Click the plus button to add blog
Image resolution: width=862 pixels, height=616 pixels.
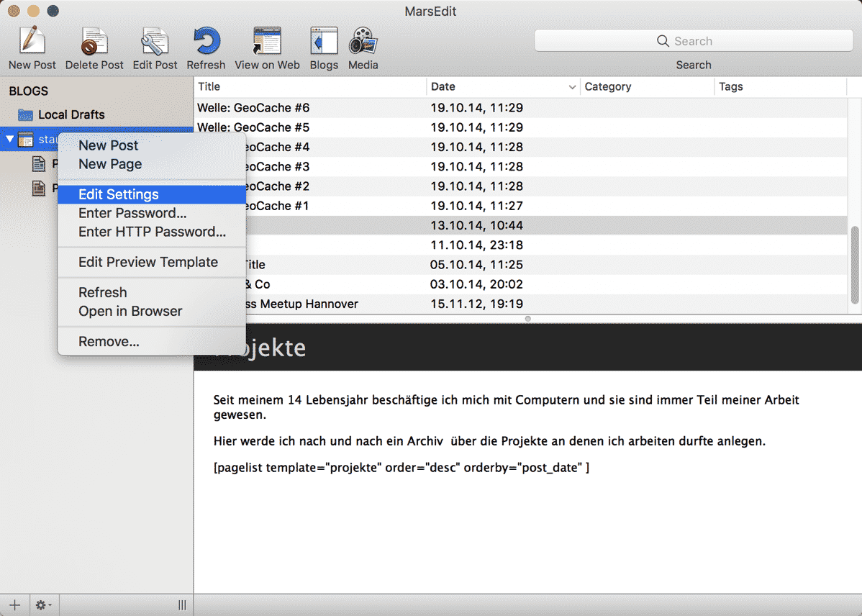point(14,605)
